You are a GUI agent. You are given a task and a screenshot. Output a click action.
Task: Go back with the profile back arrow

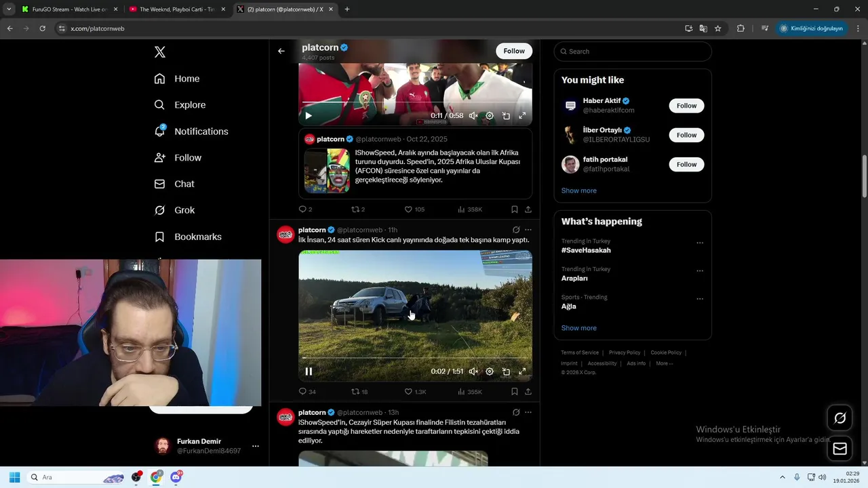point(281,51)
